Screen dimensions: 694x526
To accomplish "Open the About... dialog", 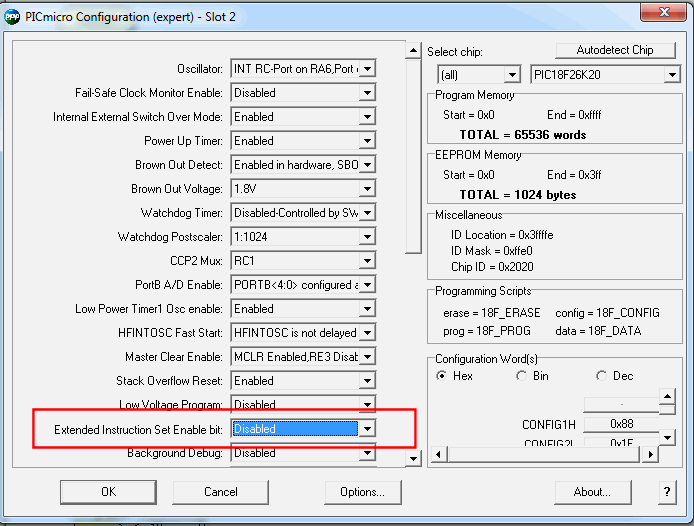I will (592, 492).
